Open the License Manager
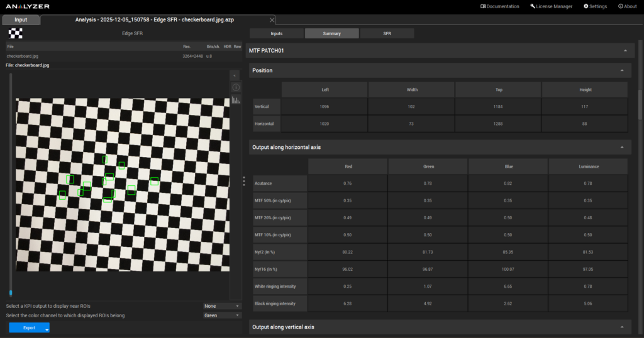 pos(552,6)
